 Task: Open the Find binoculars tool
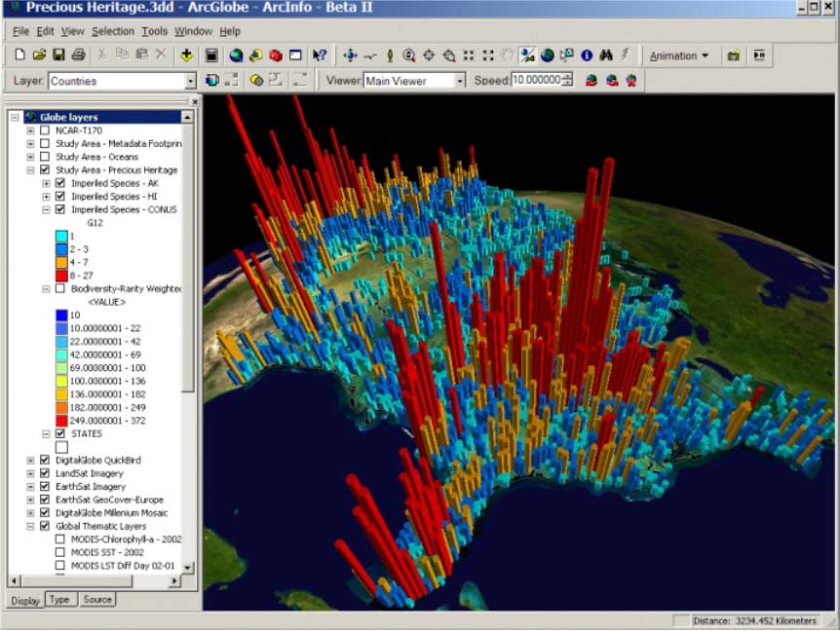(x=606, y=56)
